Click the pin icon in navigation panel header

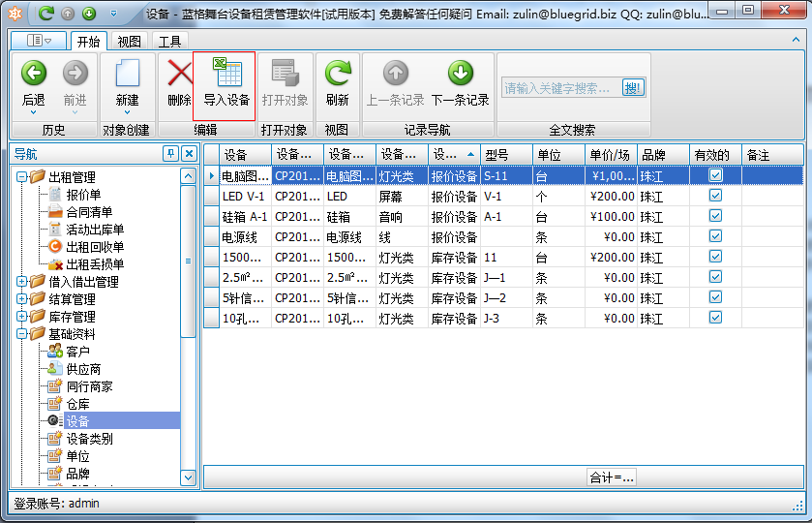[170, 153]
